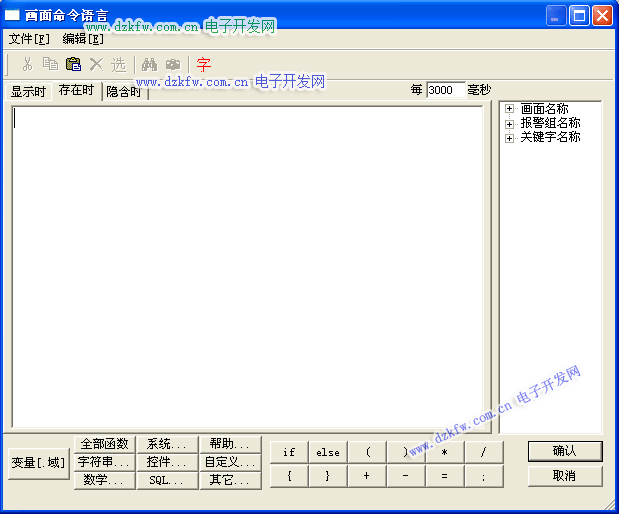This screenshot has width=619, height=514.
Task: Click the Replace icon next to binoculars
Action: pos(173,64)
